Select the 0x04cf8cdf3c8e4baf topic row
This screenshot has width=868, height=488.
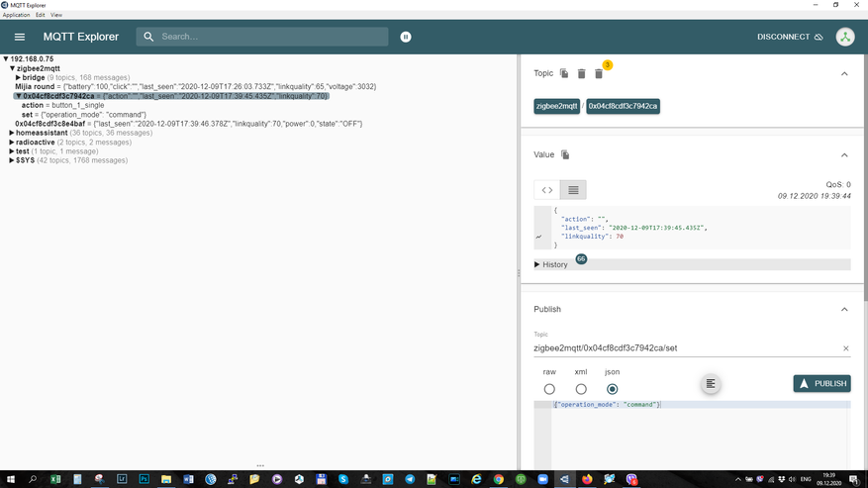tap(189, 124)
